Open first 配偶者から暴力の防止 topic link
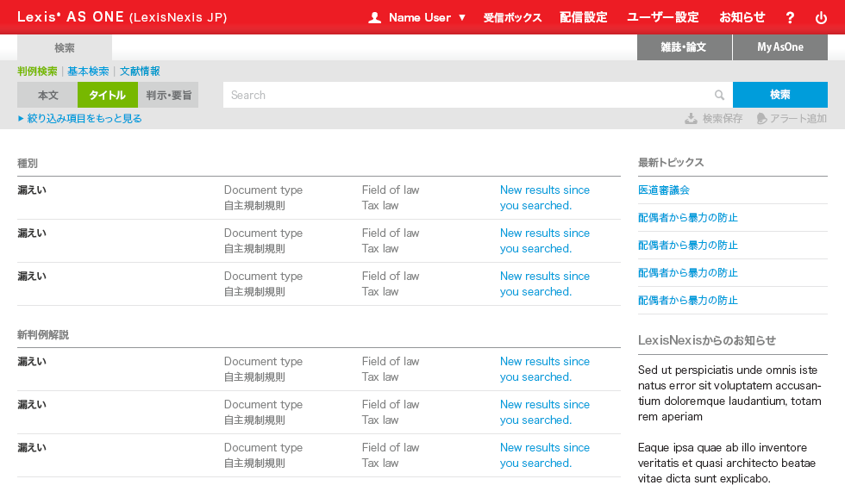The image size is (845, 504). point(688,217)
